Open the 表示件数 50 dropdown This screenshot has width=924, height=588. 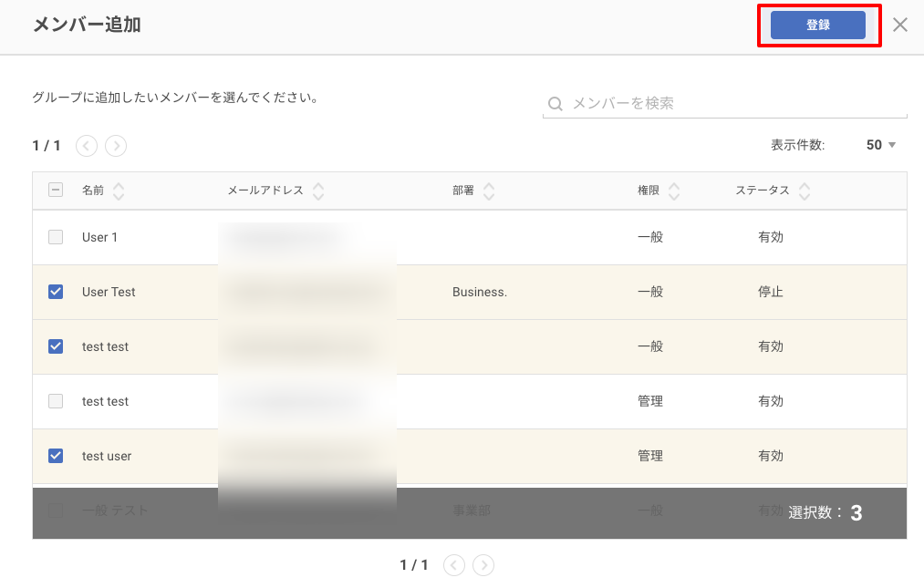[x=880, y=145]
